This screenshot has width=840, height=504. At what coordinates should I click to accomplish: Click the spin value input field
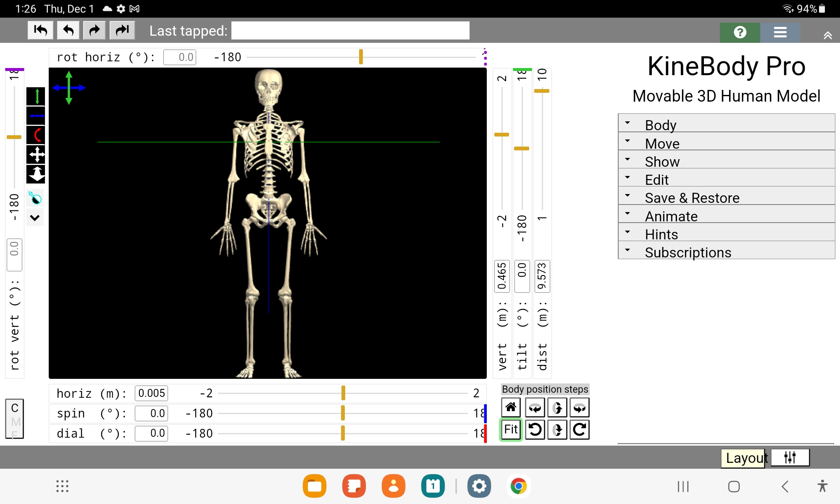pos(151,413)
